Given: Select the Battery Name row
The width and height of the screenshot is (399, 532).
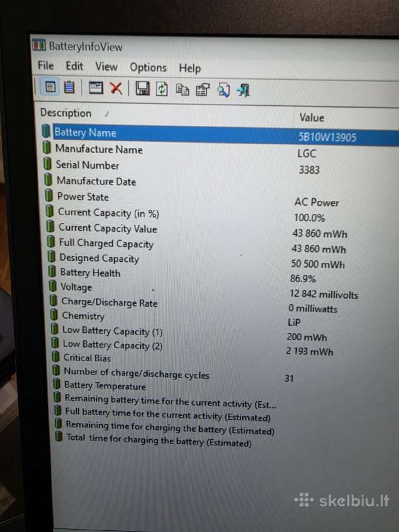Looking at the screenshot, I should [x=220, y=135].
